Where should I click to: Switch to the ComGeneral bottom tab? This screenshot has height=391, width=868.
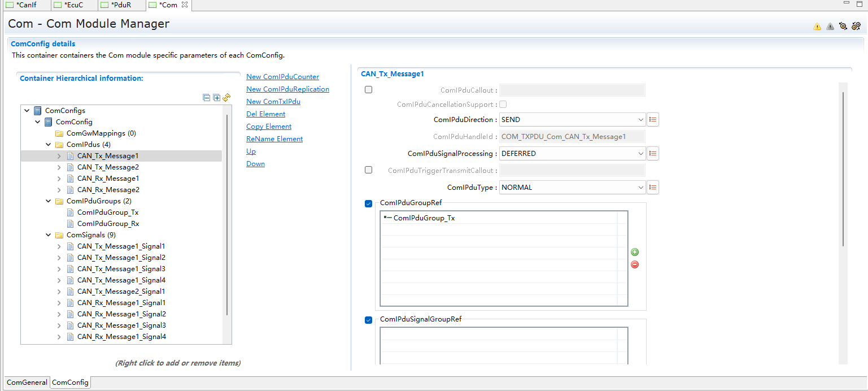(27, 383)
